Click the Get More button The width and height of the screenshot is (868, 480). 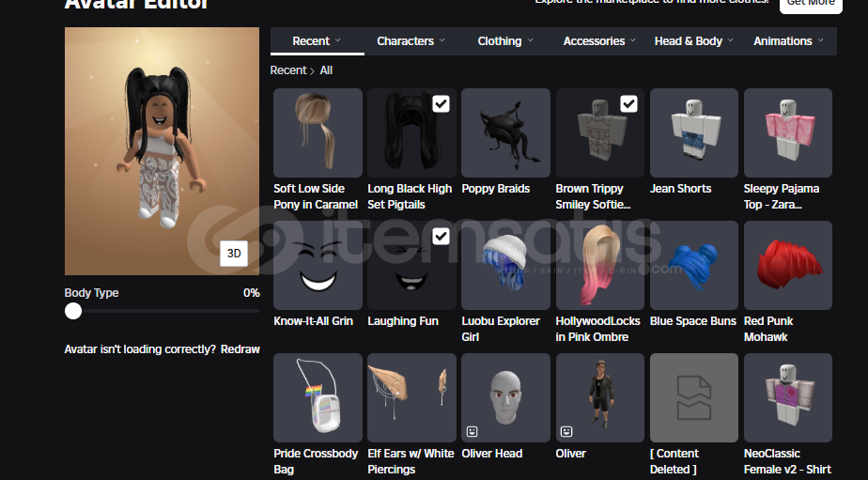tap(811, 4)
